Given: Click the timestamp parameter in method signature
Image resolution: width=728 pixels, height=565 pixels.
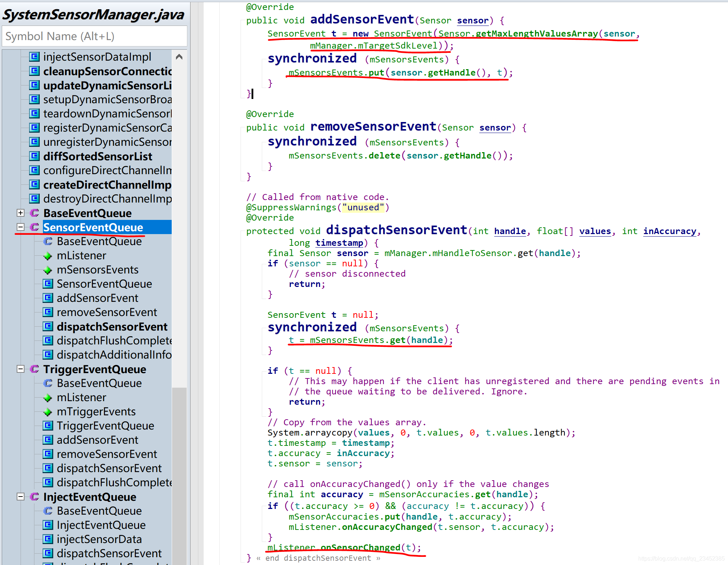Looking at the screenshot, I should click(x=339, y=243).
